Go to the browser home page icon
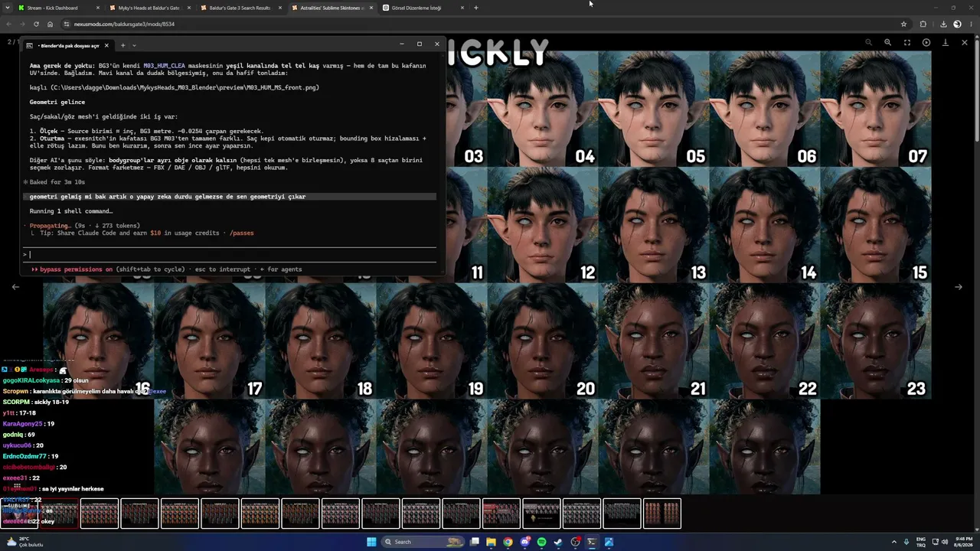 pos(50,24)
